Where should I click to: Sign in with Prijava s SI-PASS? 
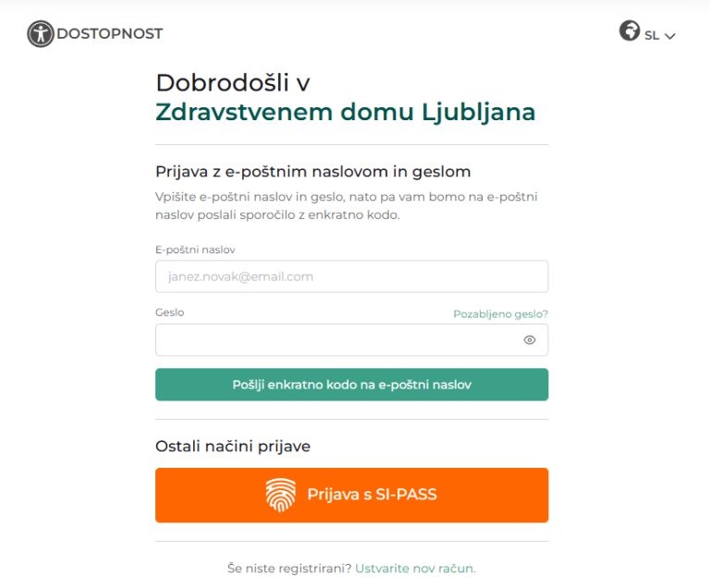coord(371,496)
